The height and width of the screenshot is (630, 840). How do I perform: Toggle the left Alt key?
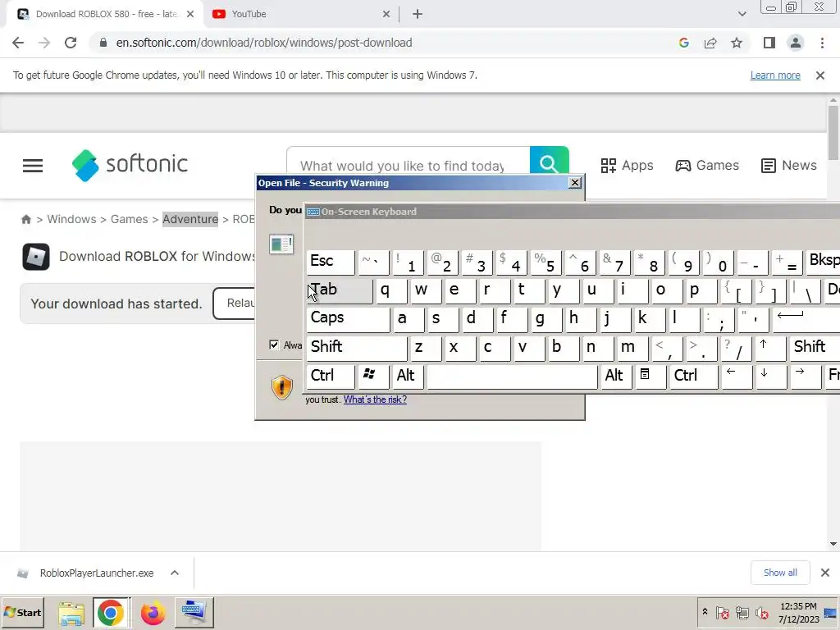click(408, 376)
